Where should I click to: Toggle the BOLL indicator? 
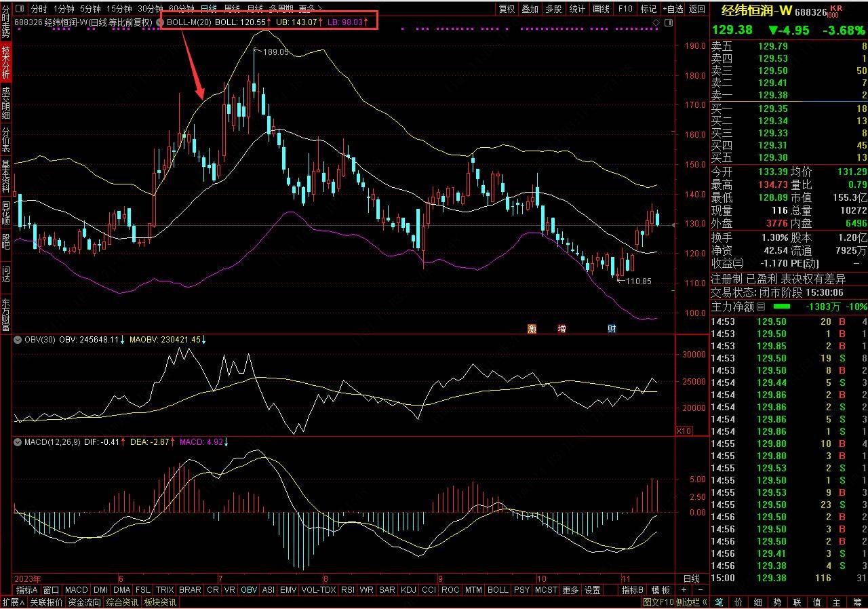(498, 590)
